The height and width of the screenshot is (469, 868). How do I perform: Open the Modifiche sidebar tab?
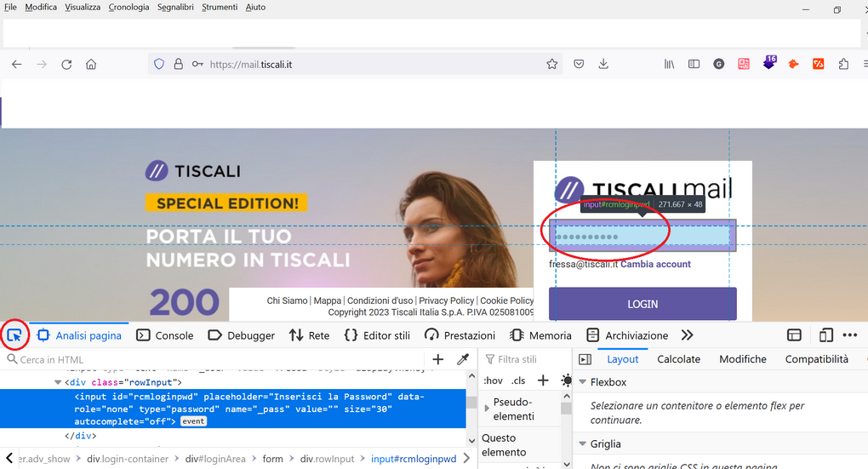coord(743,359)
